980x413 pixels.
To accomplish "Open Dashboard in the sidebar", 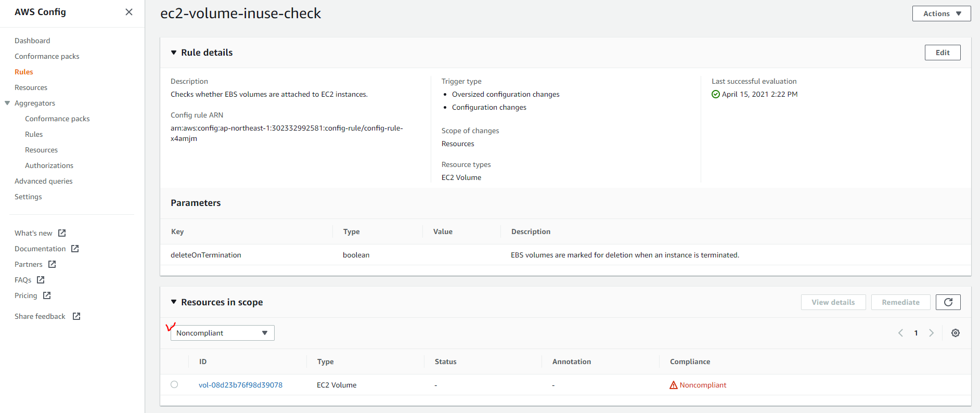I will (x=32, y=41).
